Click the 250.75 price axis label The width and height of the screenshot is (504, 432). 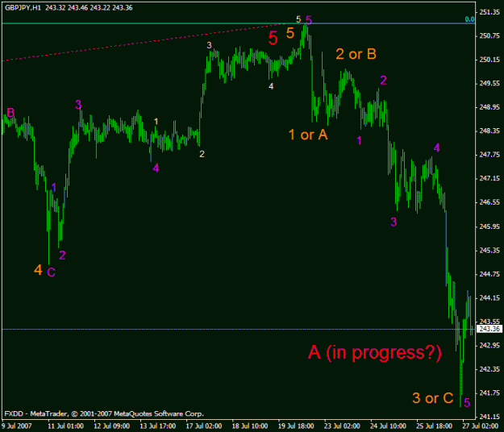[489, 36]
